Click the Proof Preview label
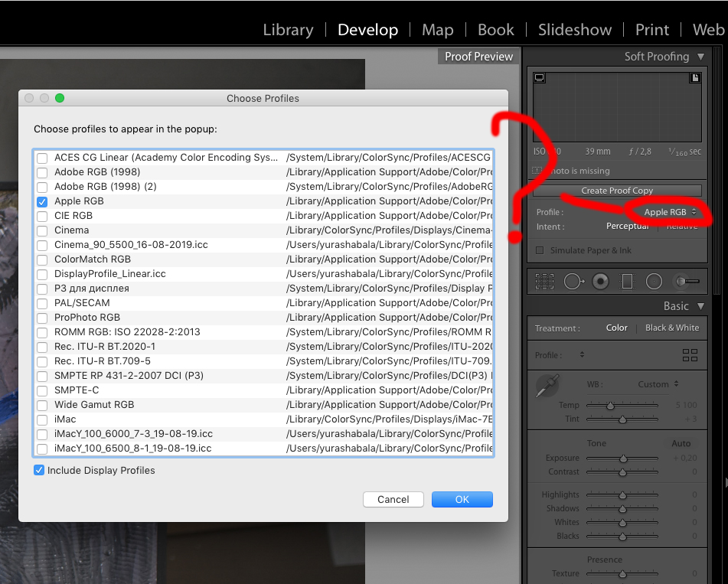The image size is (728, 584). pyautogui.click(x=478, y=57)
